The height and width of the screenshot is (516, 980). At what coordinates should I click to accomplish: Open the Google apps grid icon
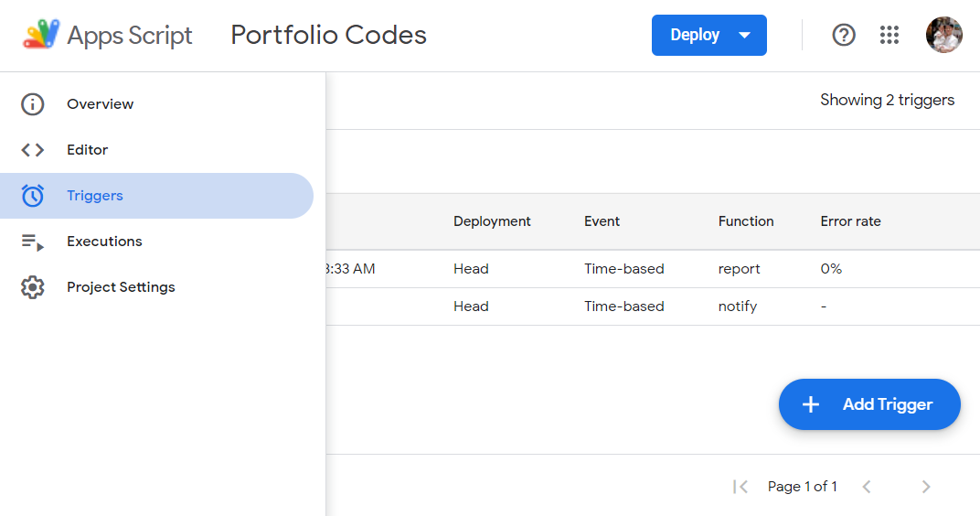[x=889, y=35]
